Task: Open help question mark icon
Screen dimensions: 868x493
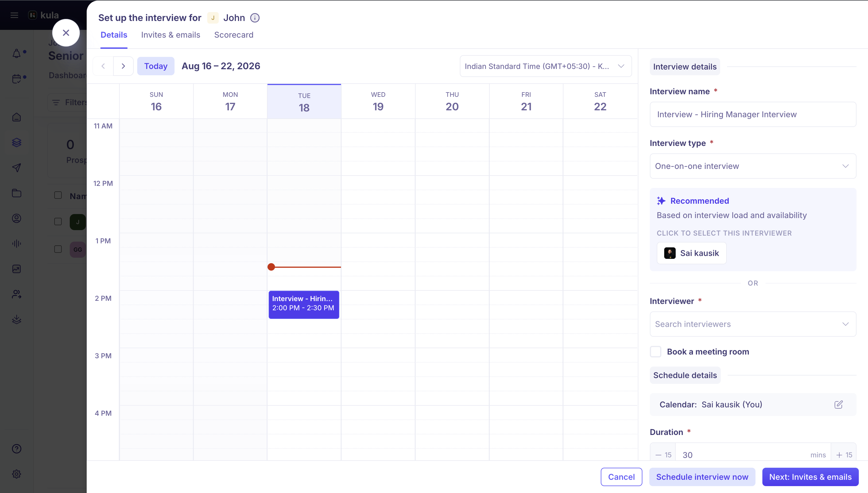Action: pyautogui.click(x=17, y=449)
